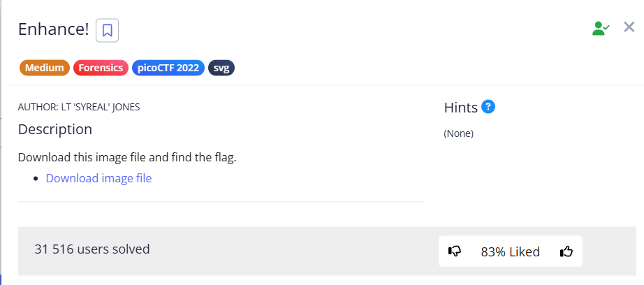Click the author LT 'SYREAL' JONES text

click(x=84, y=107)
